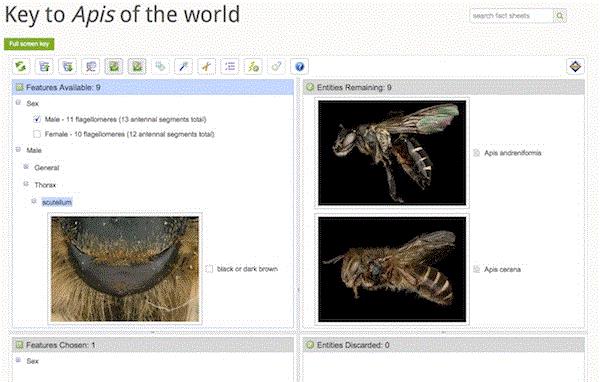Expand the General feature group
Image resolution: width=600 pixels, height=382 pixels.
tap(26, 167)
